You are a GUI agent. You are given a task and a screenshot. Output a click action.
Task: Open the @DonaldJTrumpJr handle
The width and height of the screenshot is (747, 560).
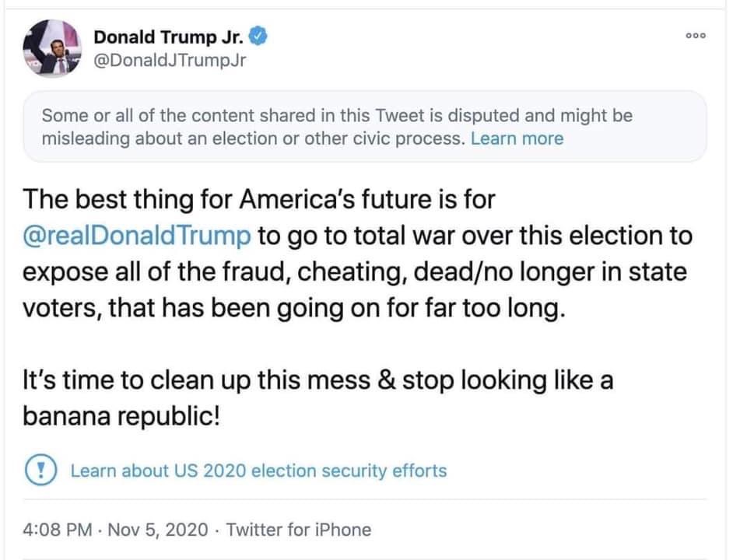coord(169,59)
